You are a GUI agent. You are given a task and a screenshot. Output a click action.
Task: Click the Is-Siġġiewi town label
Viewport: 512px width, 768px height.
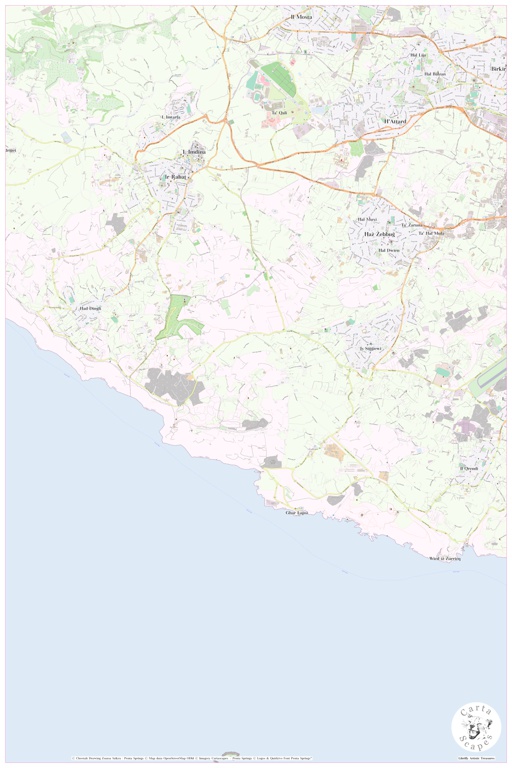pos(370,348)
